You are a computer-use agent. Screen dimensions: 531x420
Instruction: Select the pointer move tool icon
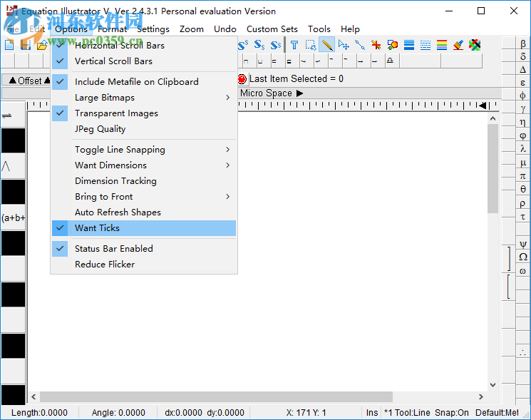pyautogui.click(x=344, y=45)
